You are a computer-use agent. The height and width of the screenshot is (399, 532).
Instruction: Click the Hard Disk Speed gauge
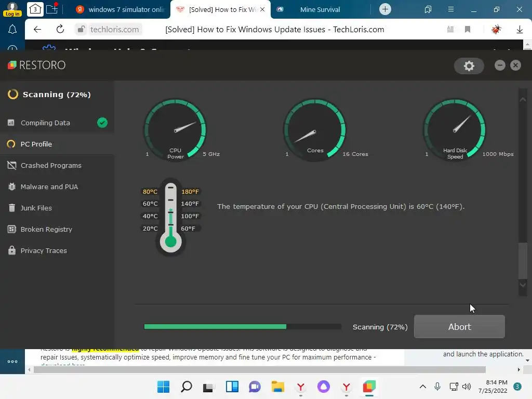tap(455, 129)
